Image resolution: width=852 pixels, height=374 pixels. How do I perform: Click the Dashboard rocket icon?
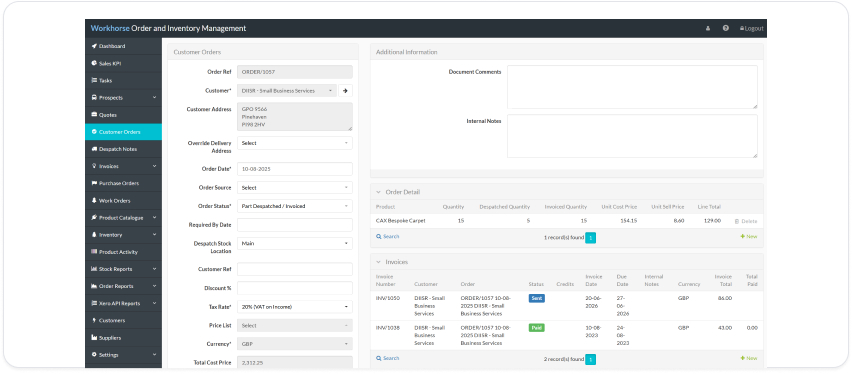(x=94, y=46)
